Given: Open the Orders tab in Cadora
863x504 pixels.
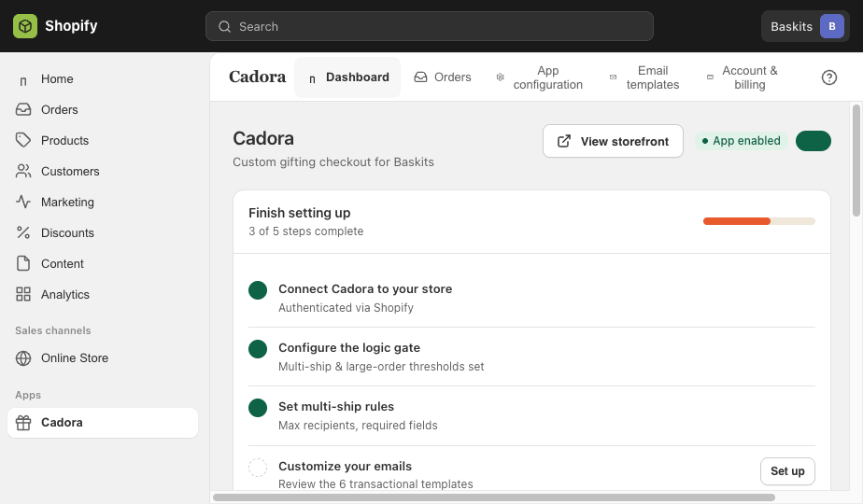Looking at the screenshot, I should (443, 77).
